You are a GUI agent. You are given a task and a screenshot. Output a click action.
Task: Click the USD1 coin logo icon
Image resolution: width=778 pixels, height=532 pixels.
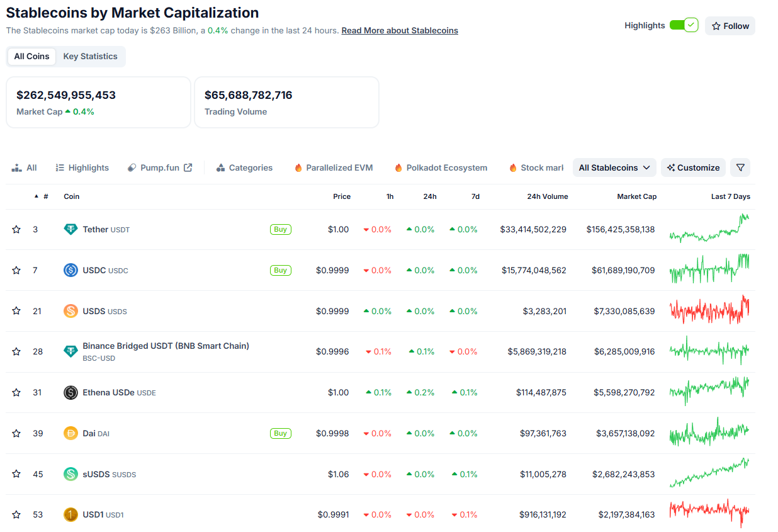[x=71, y=514]
